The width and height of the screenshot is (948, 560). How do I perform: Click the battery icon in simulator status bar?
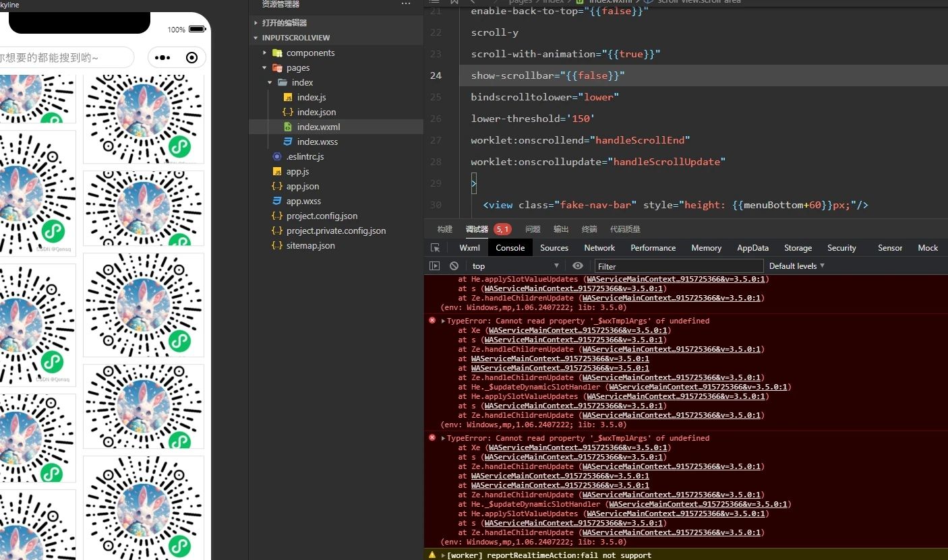[198, 30]
